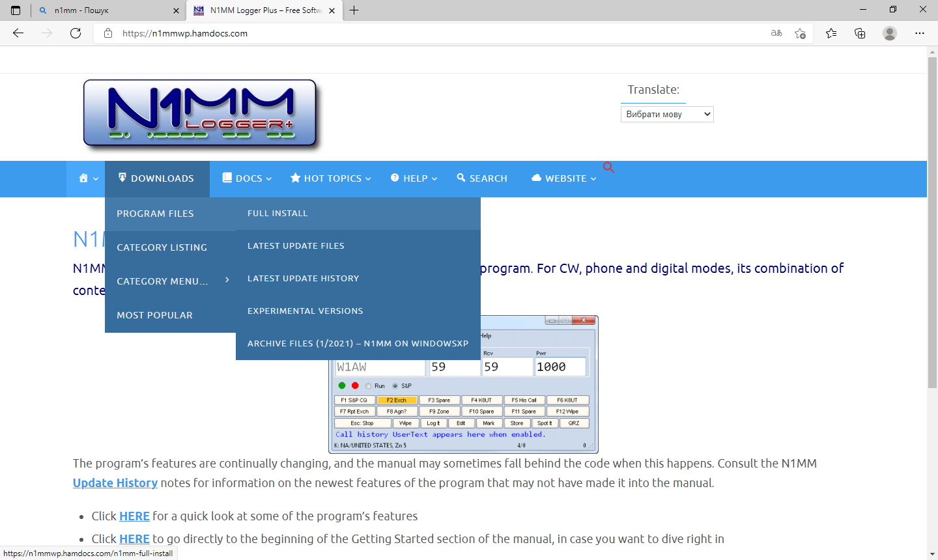Viewport: 938px width, 560px height.
Task: Open the translate language dropdown 'Вибрати мову'
Action: pyautogui.click(x=667, y=114)
